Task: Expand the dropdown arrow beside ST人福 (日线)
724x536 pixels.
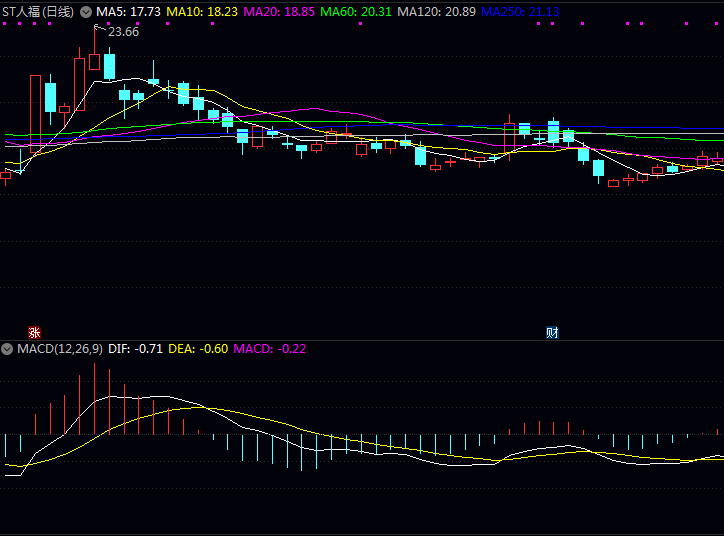Action: point(85,12)
